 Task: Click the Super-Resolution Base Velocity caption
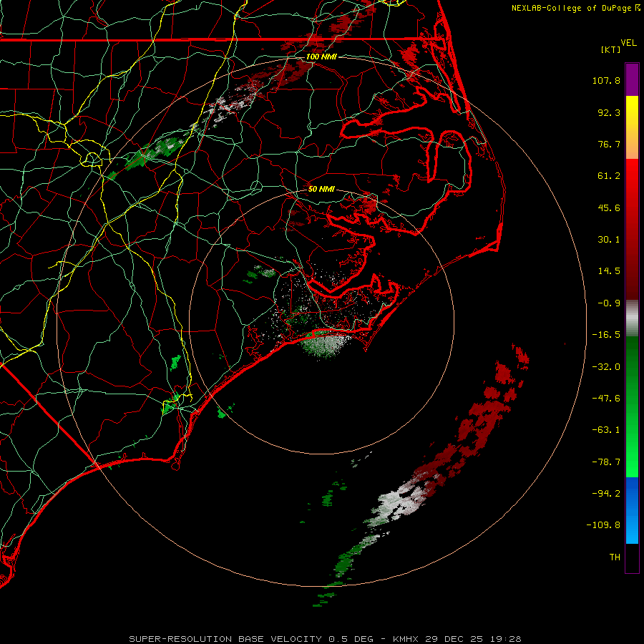click(x=325, y=639)
